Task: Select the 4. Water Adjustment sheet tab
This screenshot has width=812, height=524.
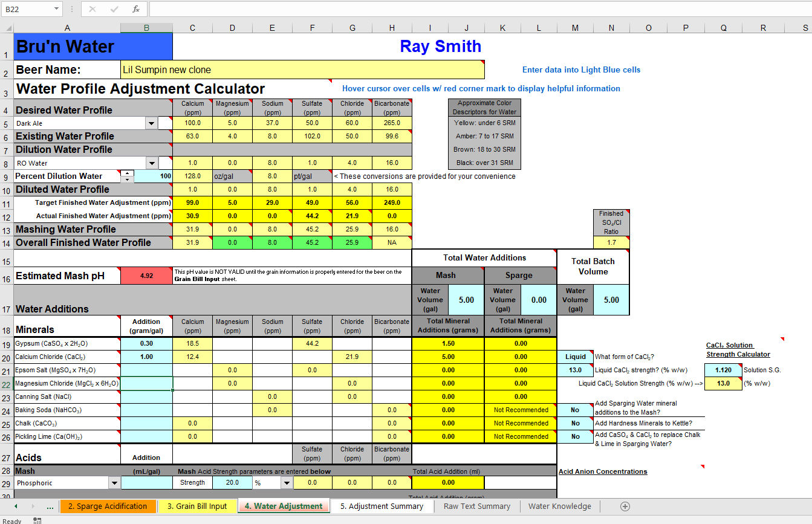Action: point(284,506)
